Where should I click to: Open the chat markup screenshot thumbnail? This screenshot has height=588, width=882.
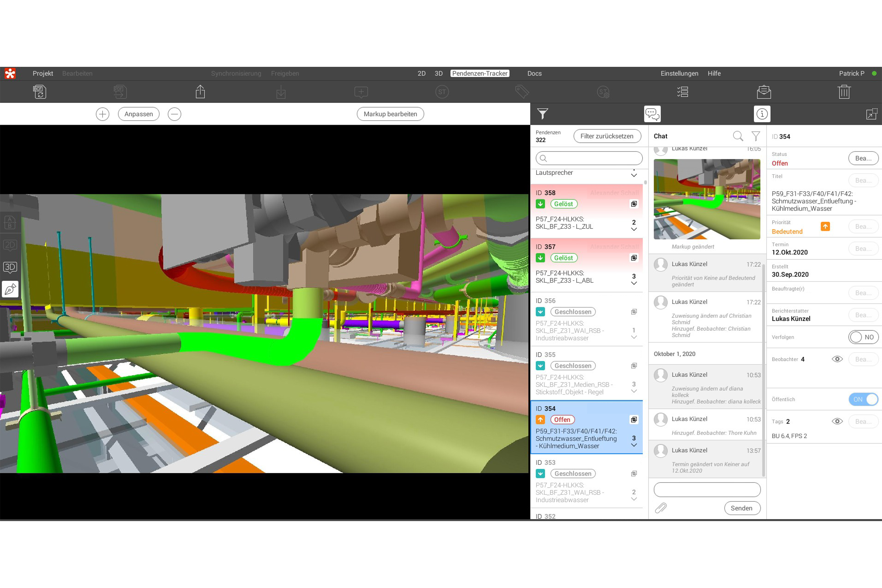tap(707, 199)
